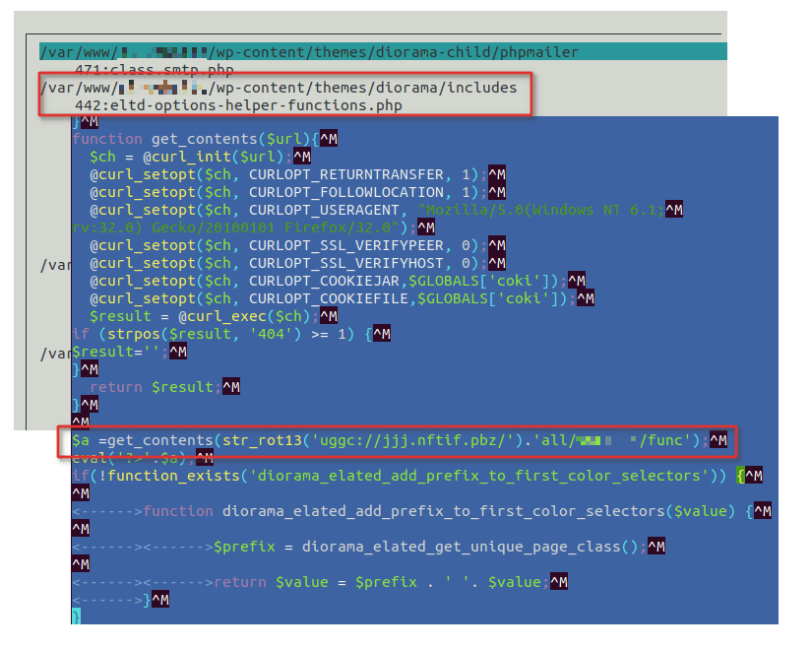This screenshot has width=812, height=649.
Task: Click the "strpos($result, '404')" condition line
Action: pos(231,334)
